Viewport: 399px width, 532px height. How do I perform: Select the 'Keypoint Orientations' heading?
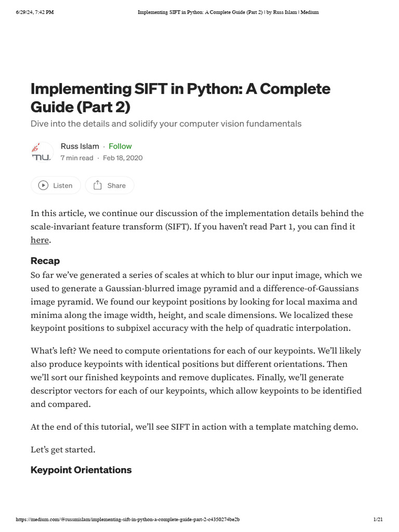click(x=81, y=470)
